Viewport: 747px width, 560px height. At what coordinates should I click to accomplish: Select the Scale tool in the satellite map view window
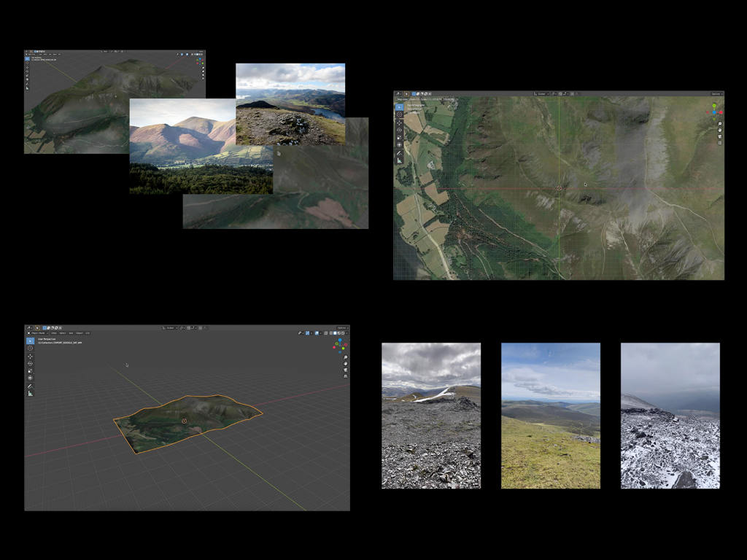pos(399,138)
